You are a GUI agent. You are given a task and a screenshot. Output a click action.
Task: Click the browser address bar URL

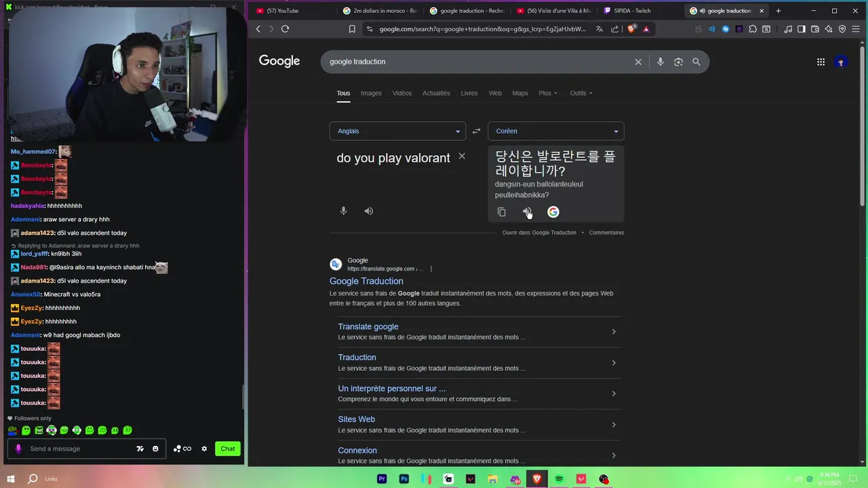pyautogui.click(x=482, y=29)
